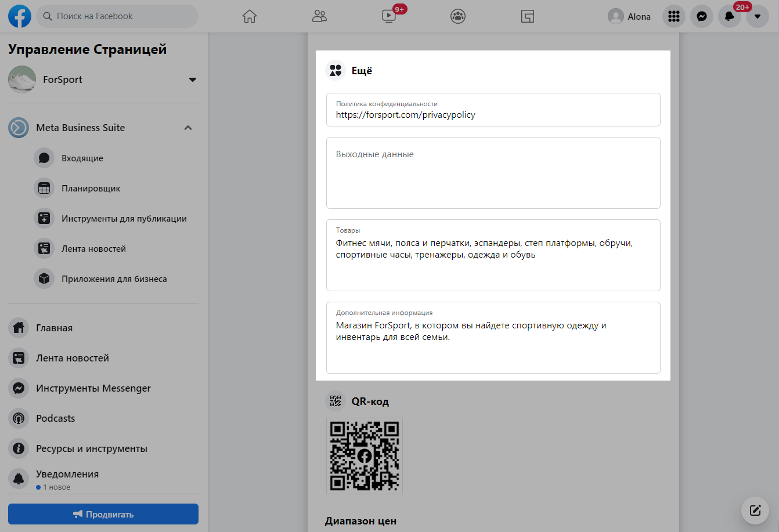Select Планировщик in the sidebar
Image resolution: width=779 pixels, height=532 pixels.
click(x=91, y=188)
